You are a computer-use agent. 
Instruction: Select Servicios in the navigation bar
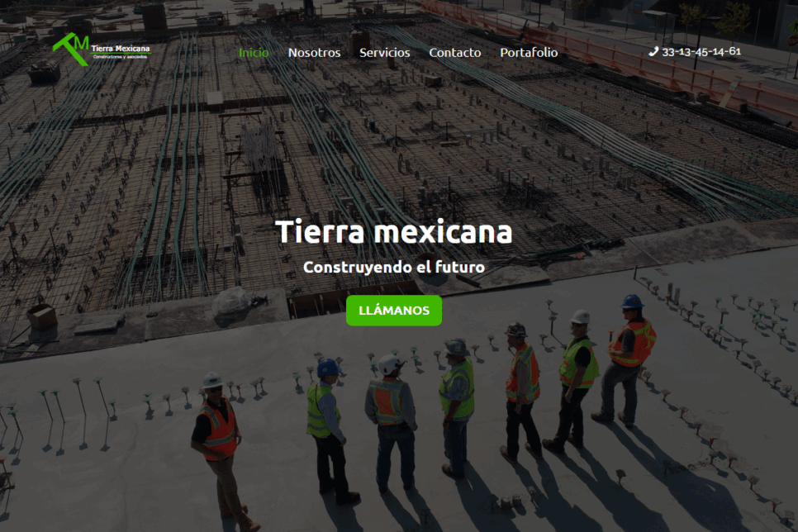(384, 52)
